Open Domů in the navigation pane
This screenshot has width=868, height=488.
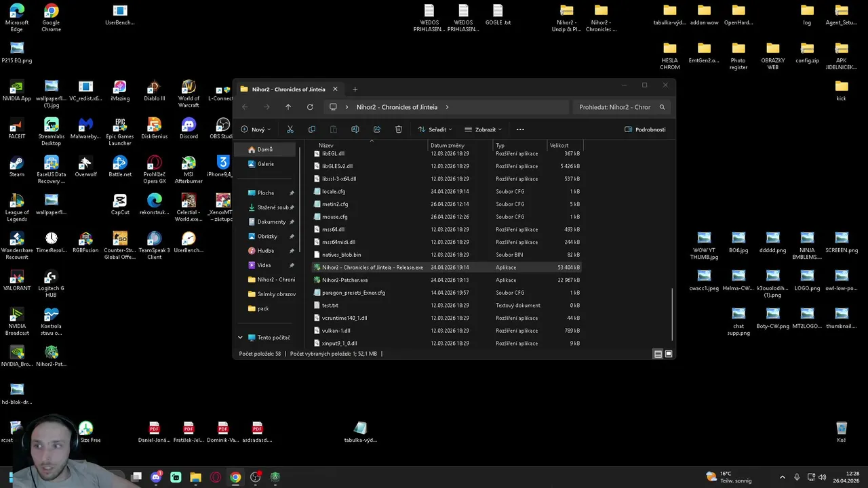(266, 150)
